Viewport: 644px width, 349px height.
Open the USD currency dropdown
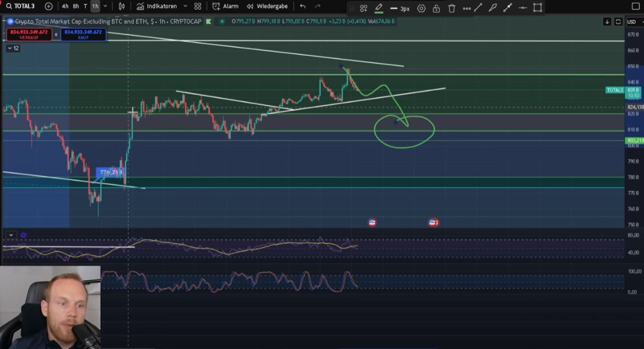tap(634, 22)
